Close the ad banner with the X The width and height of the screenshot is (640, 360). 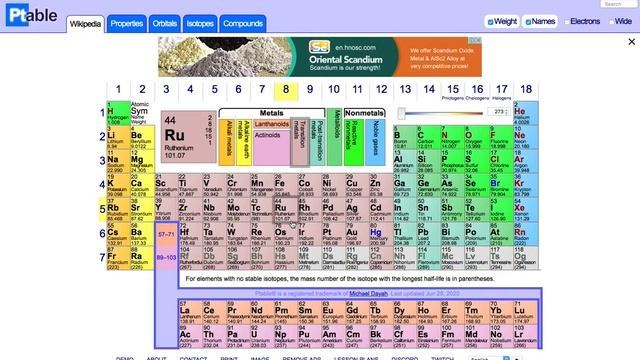631,42
